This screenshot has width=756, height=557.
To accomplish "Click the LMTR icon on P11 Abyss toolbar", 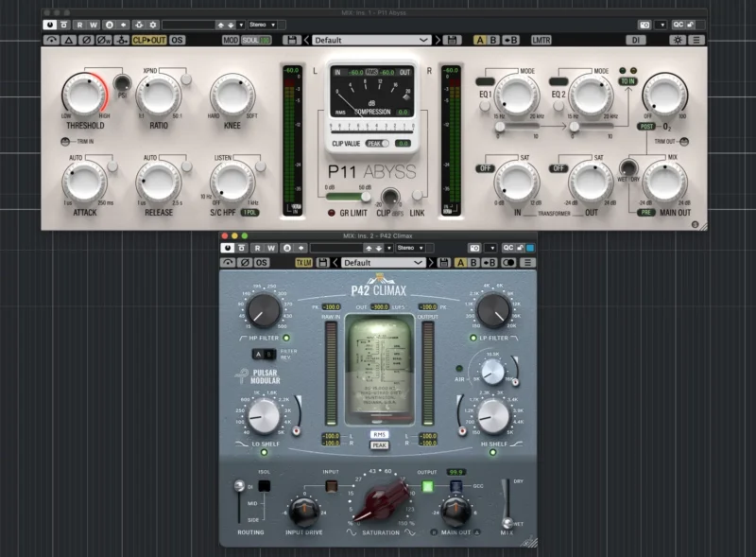I will [x=541, y=40].
